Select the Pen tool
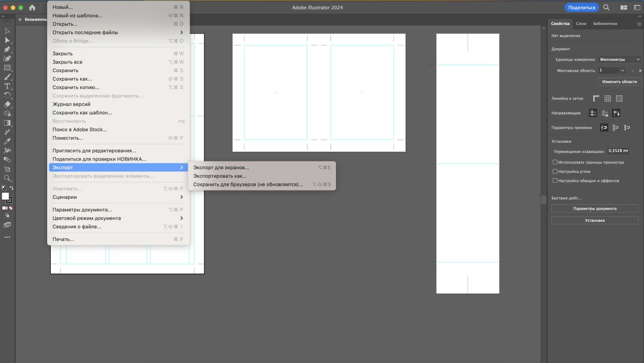Screen dimensions: 644x363 (7, 49)
